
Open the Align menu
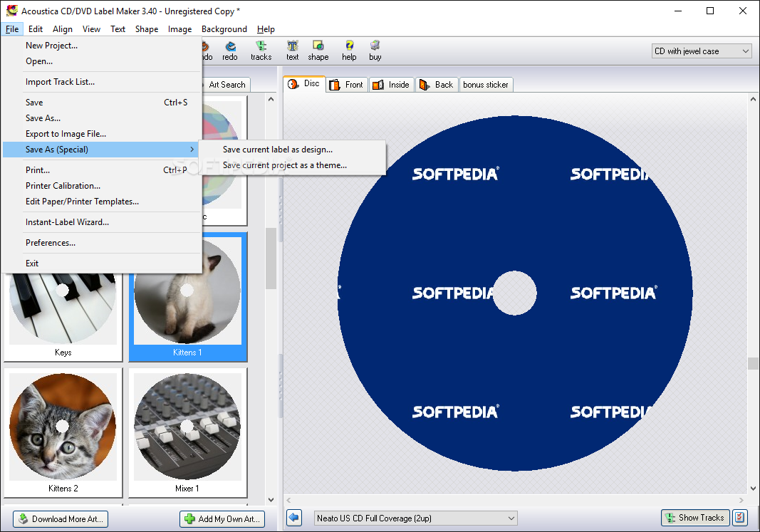[63, 29]
